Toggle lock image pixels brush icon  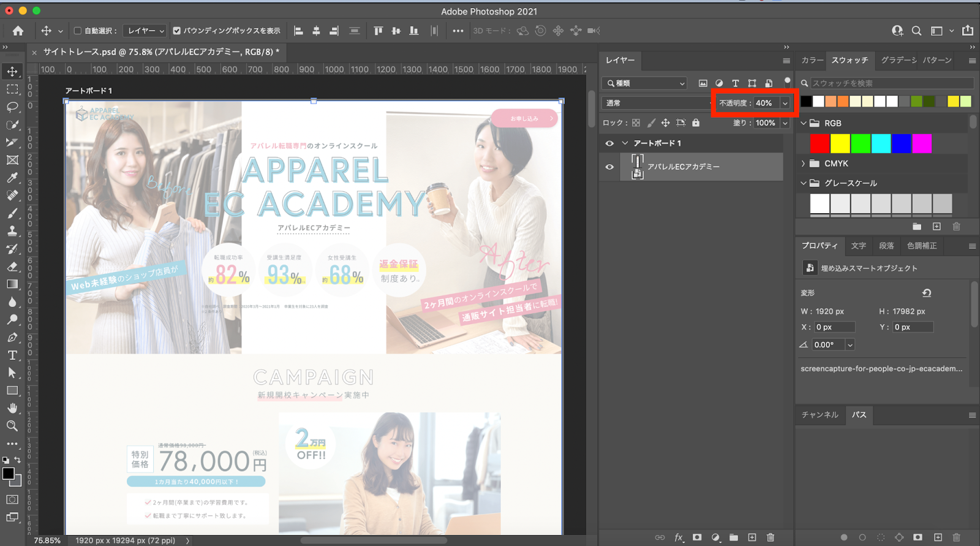pos(651,123)
